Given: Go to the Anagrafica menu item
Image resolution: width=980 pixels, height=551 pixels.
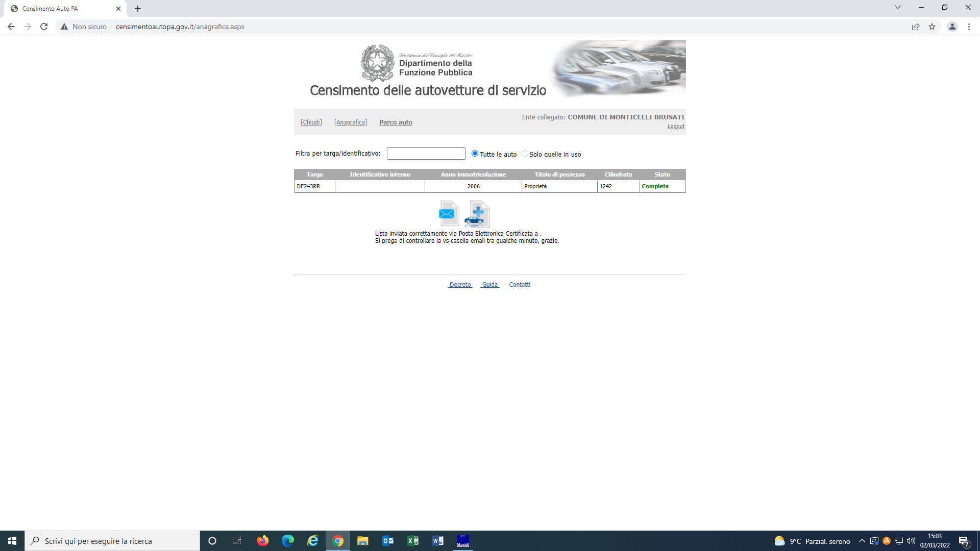Looking at the screenshot, I should (x=351, y=122).
